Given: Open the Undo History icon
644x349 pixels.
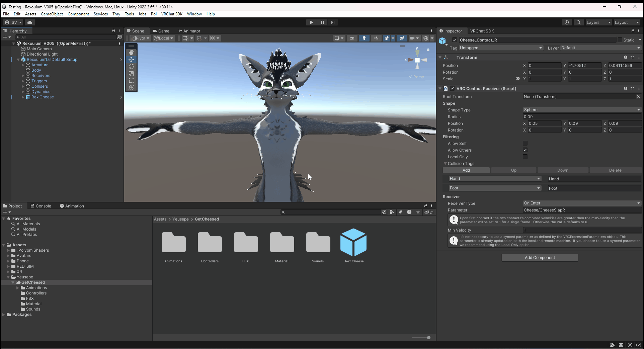Looking at the screenshot, I should pos(567,22).
